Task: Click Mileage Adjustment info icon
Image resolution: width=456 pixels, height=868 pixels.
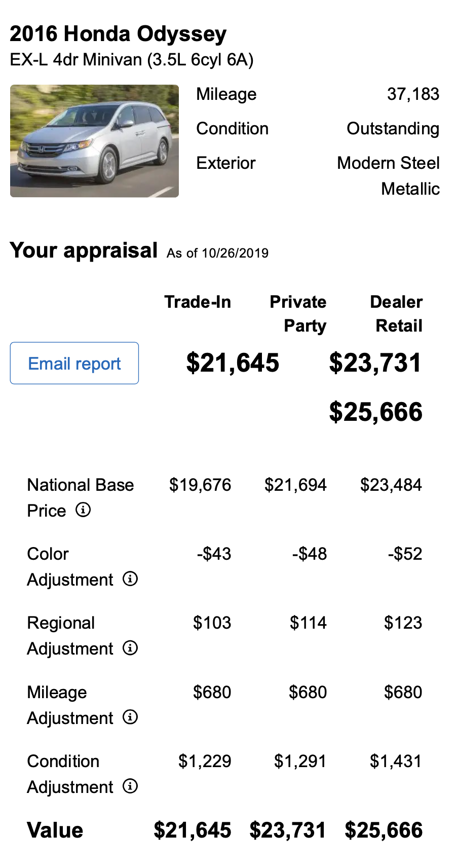Action: 130,717
